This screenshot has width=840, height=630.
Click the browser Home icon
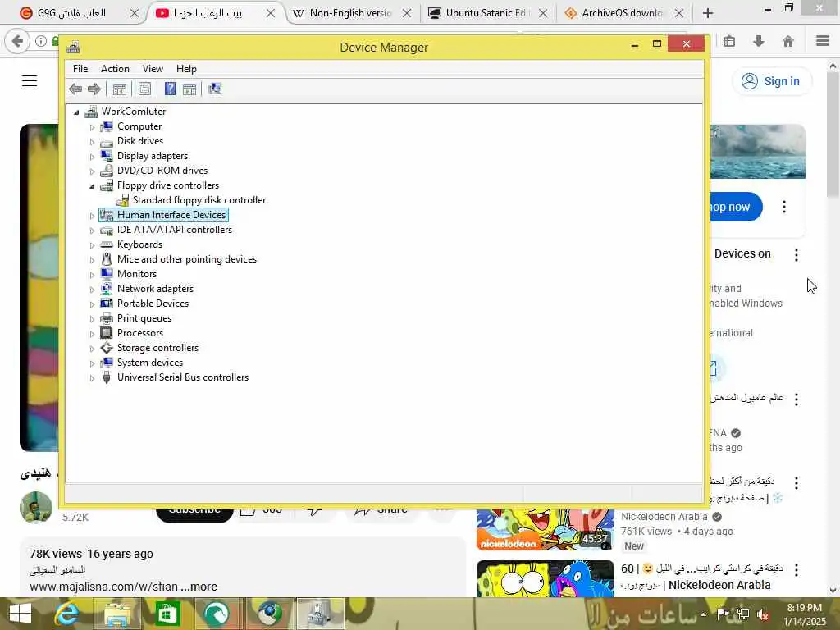pos(788,41)
